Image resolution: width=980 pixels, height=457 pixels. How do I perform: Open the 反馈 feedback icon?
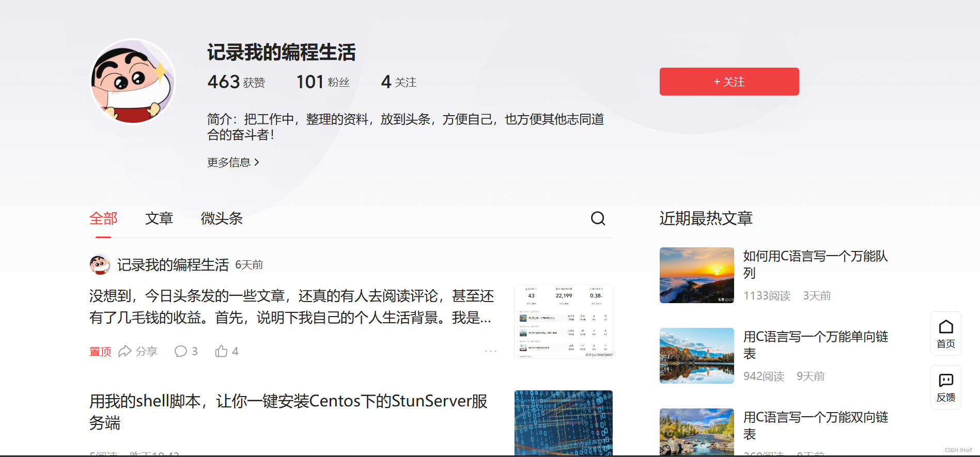coord(946,387)
